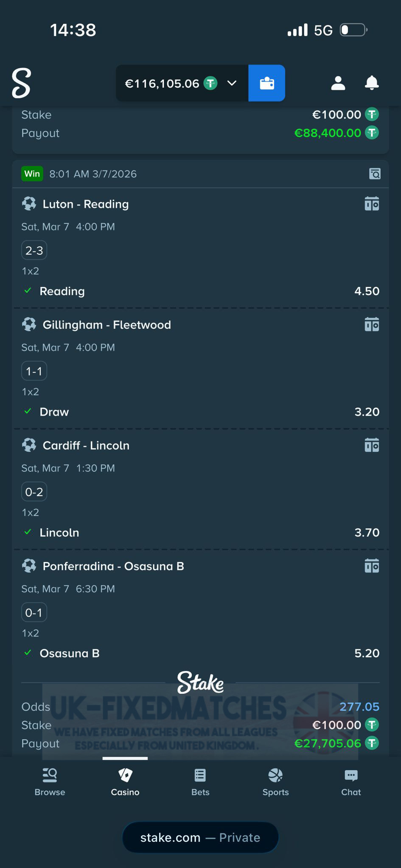This screenshot has width=401, height=868.
Task: Open the Chat tab
Action: [x=351, y=782]
